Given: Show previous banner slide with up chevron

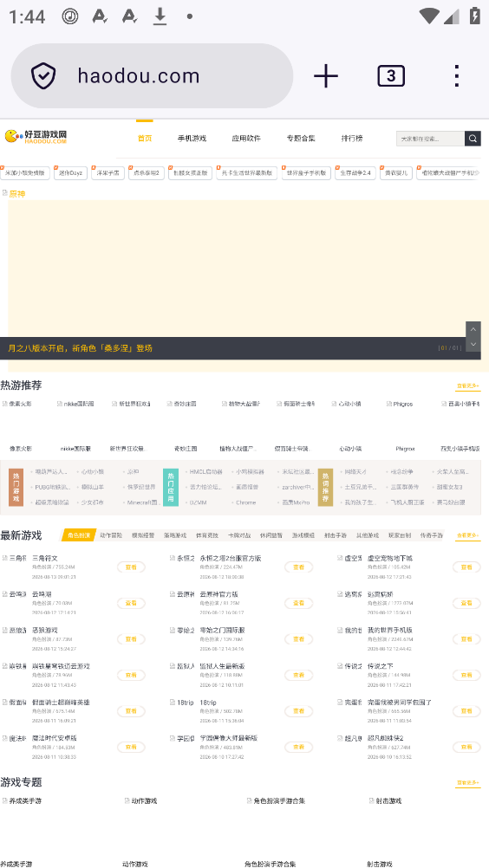Looking at the screenshot, I should point(473,329).
